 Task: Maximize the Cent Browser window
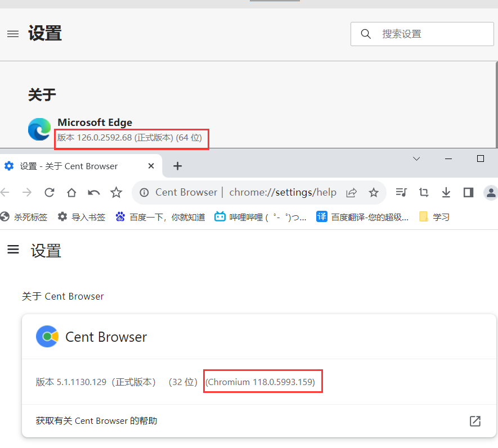click(481, 159)
